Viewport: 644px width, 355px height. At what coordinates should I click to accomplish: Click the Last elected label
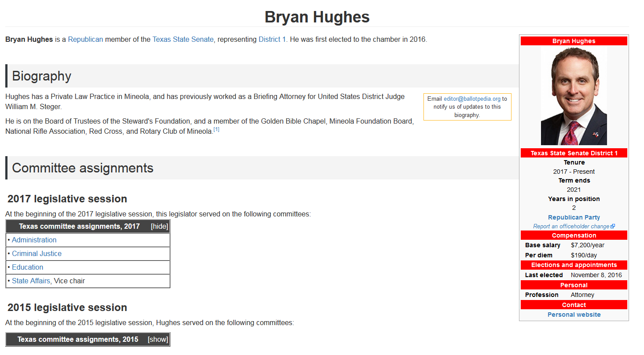(x=544, y=275)
